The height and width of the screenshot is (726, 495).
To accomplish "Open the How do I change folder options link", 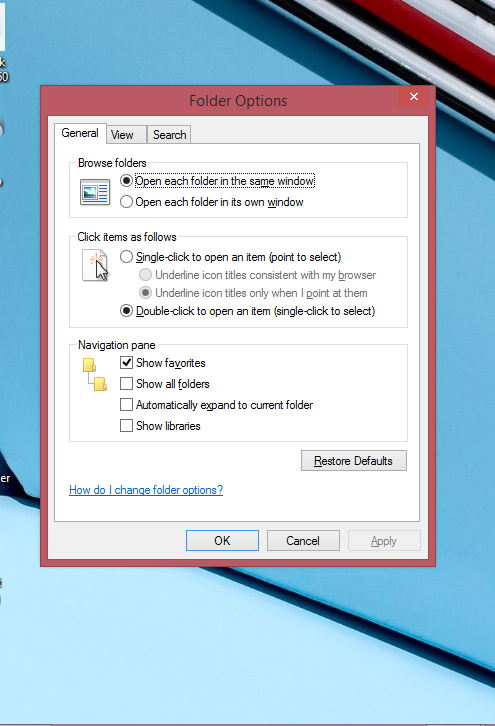I will tap(146, 490).
